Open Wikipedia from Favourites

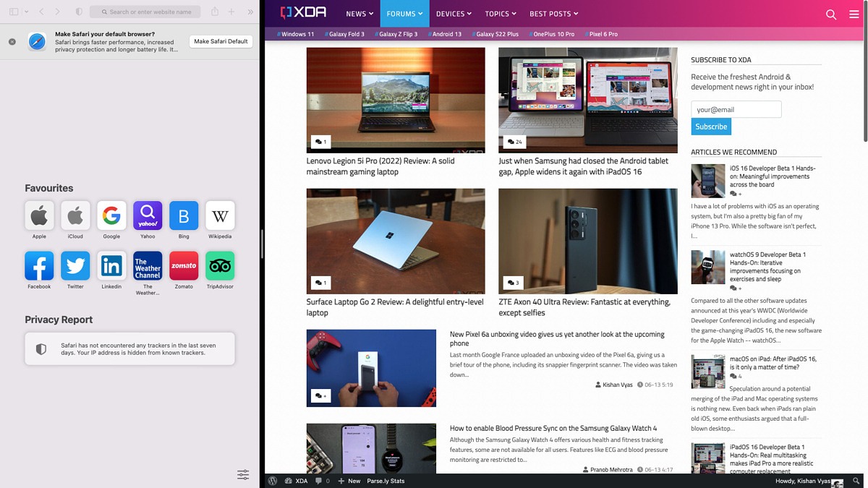219,215
